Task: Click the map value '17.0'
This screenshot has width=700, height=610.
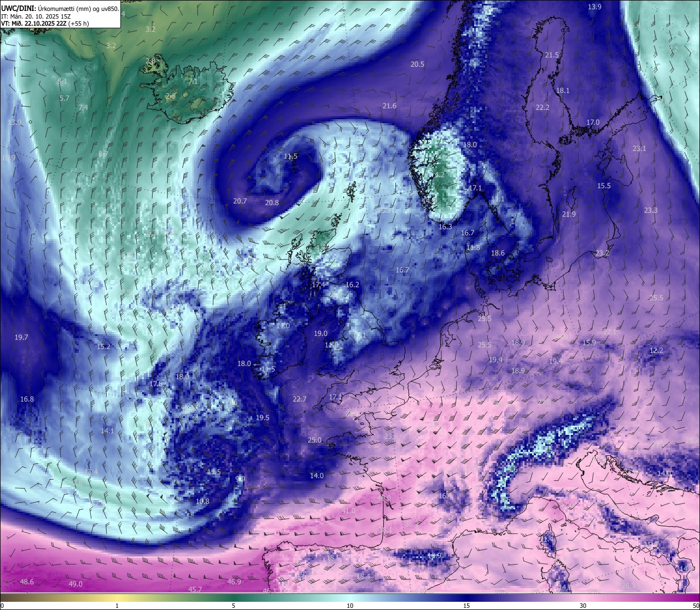Action: pyautogui.click(x=593, y=122)
